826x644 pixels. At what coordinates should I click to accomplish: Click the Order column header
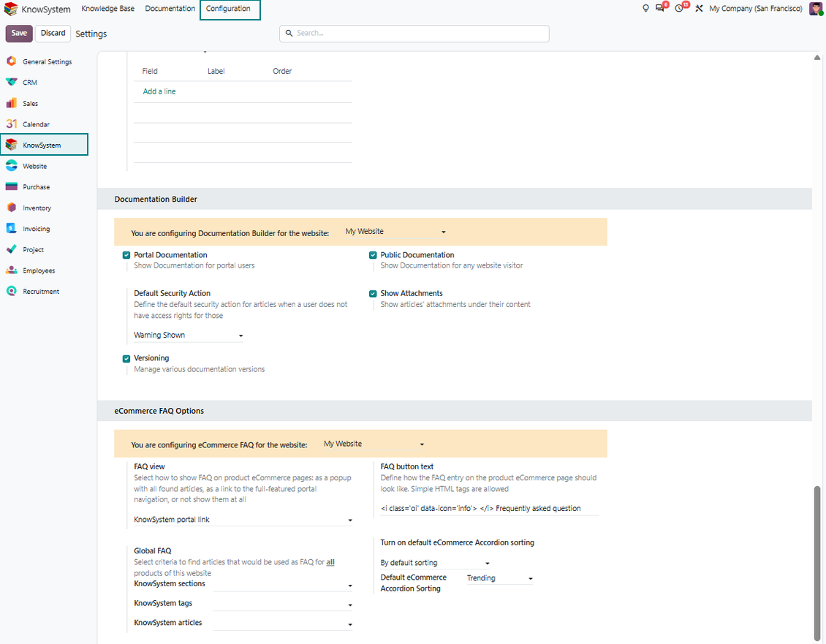282,71
